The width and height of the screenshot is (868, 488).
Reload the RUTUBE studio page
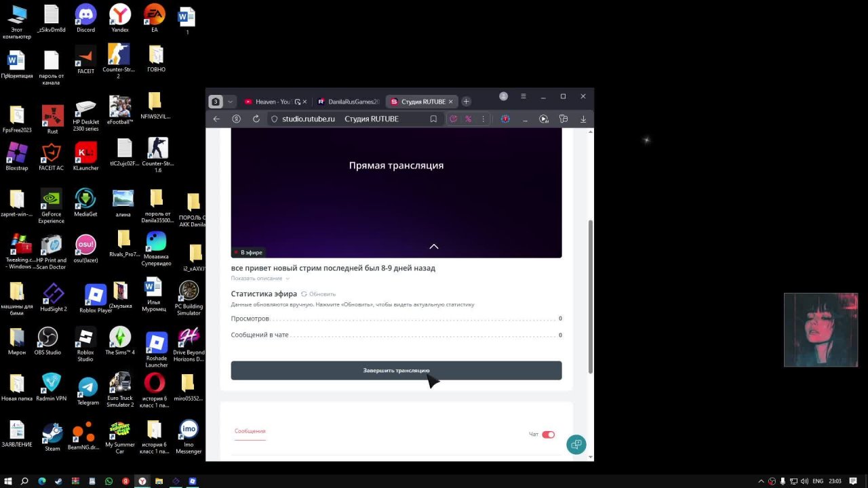tap(256, 119)
